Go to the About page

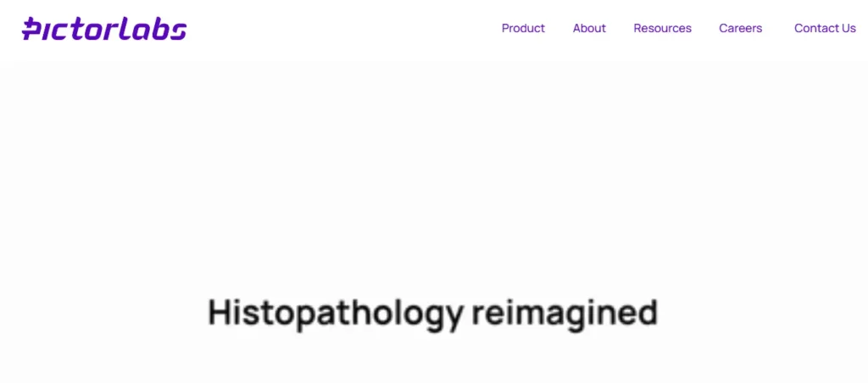tap(589, 28)
